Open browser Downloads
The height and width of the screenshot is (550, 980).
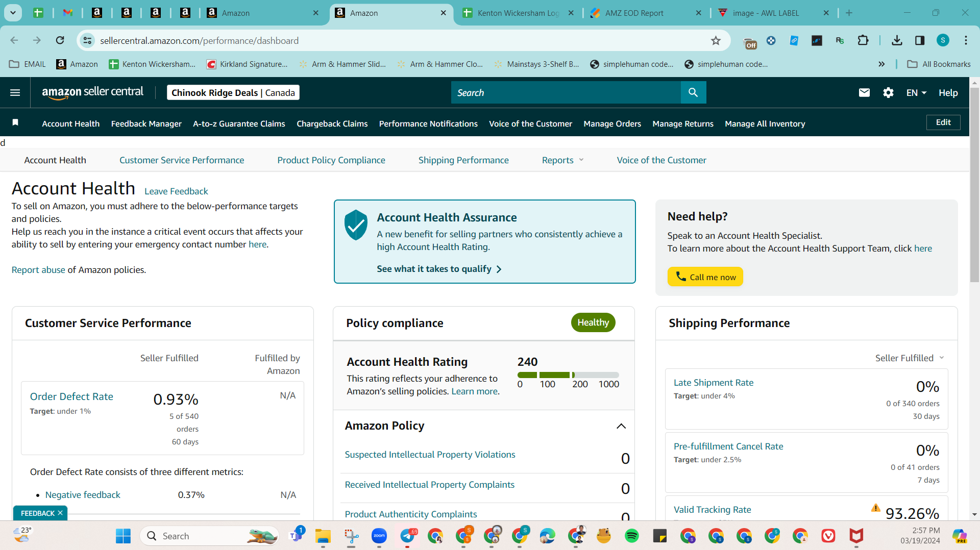coord(897,40)
